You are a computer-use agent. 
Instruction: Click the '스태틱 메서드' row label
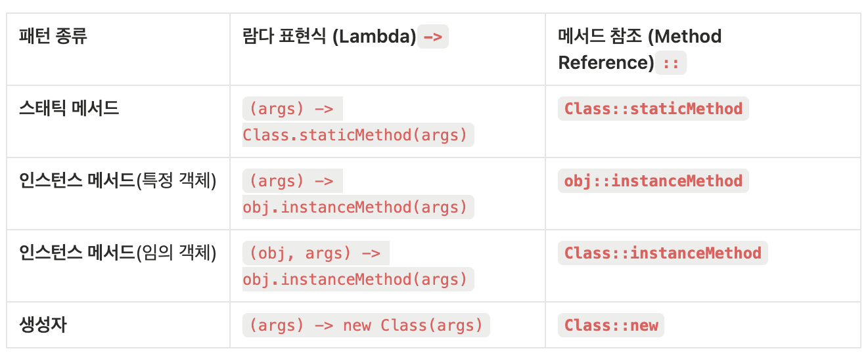coord(70,108)
